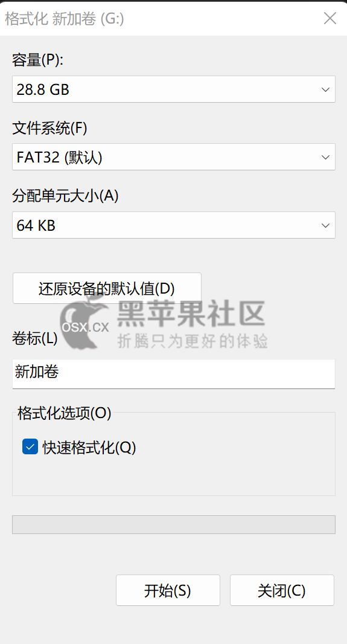Click the 快速格式化(Q) label text
This screenshot has width=347, height=644.
coord(89,448)
